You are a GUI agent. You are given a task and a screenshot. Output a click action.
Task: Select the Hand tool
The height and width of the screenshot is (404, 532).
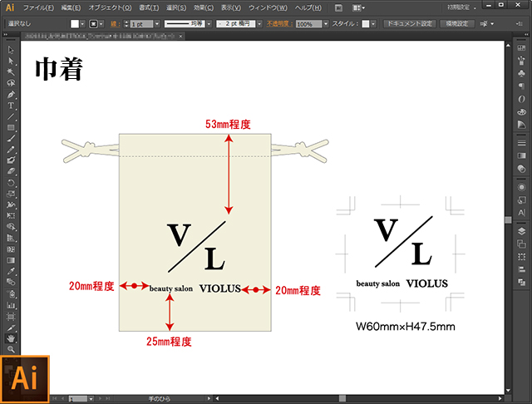[x=11, y=338]
